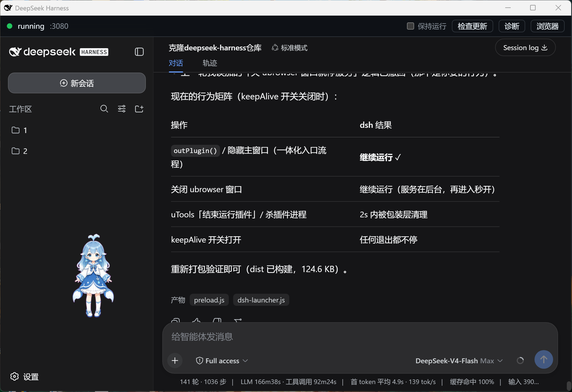This screenshot has width=572, height=392.
Task: Click the DeepSeek Harness title bar icon
Action: pos(8,8)
